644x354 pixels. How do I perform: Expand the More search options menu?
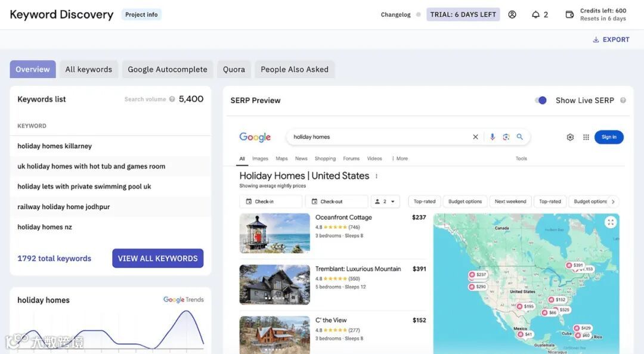pos(400,159)
